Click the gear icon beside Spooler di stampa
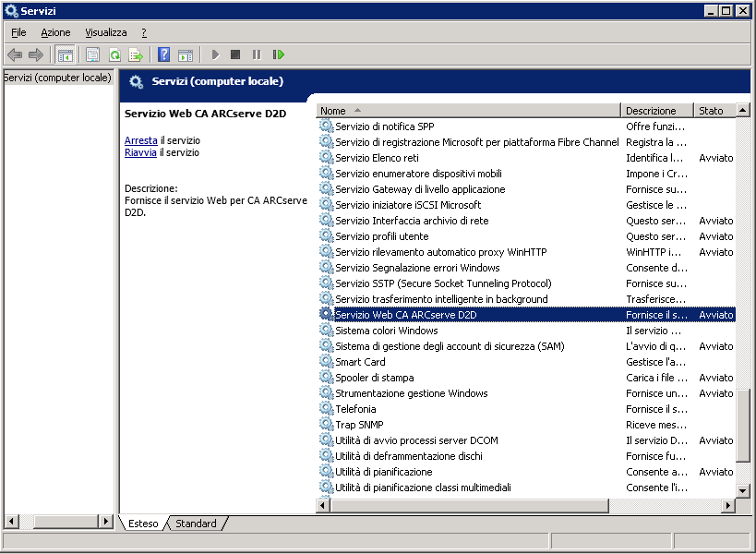Screen dimensions: 756x554 pyautogui.click(x=326, y=378)
